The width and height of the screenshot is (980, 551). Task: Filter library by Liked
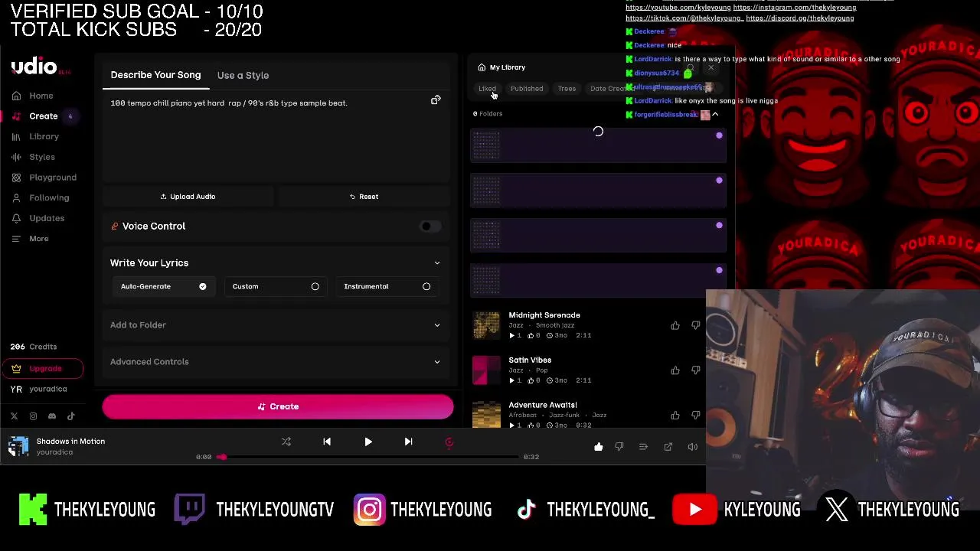click(x=487, y=89)
